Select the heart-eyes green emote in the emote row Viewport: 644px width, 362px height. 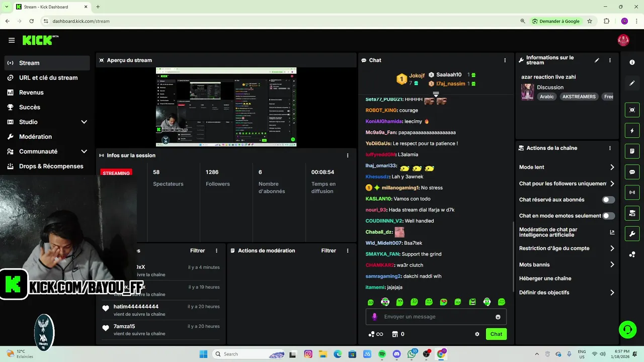444,302
